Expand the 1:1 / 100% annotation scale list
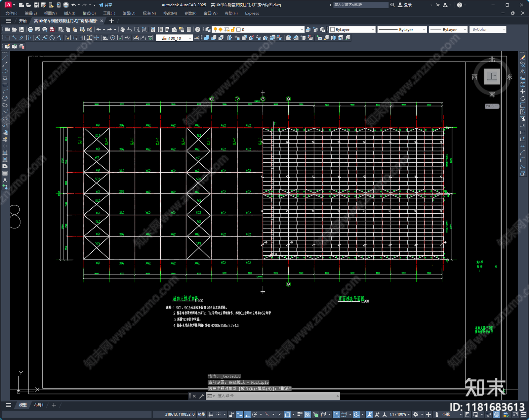Screen dimensions: 529x420 [400, 414]
